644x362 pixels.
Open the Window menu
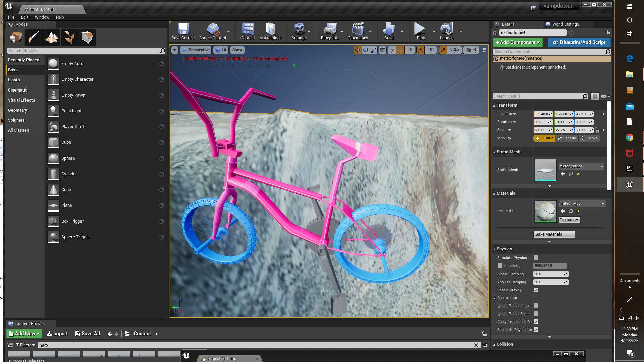42,17
